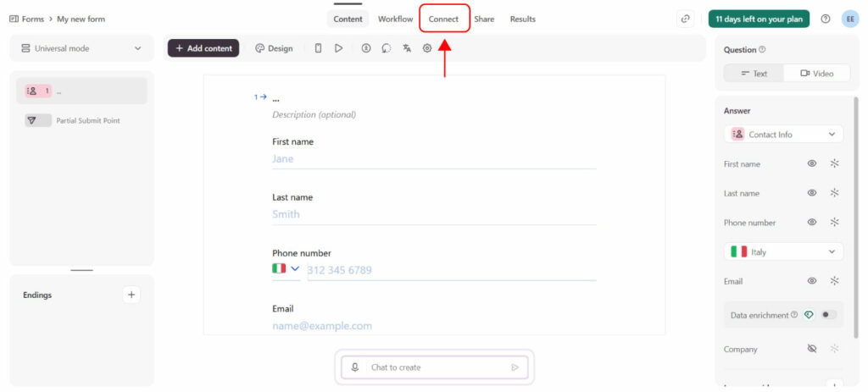Open the mobile preview icon in toolbar

click(x=319, y=48)
